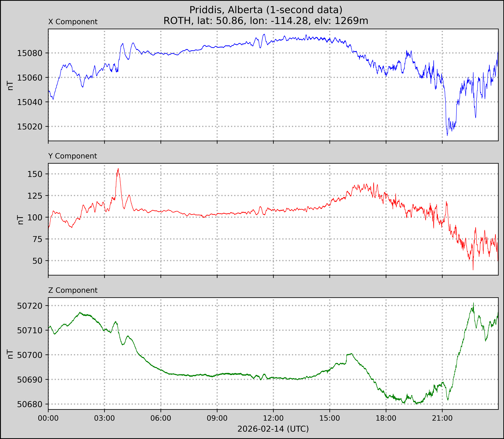
Task: Click the 'Z Component' panel label
Action: click(x=73, y=290)
